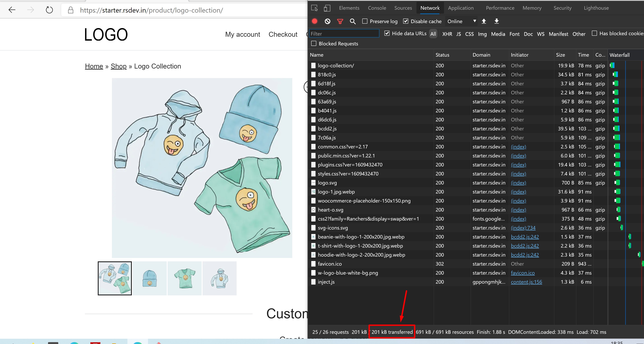Image resolution: width=644 pixels, height=344 pixels.
Task: Open network search with magnifier icon
Action: coord(353,21)
